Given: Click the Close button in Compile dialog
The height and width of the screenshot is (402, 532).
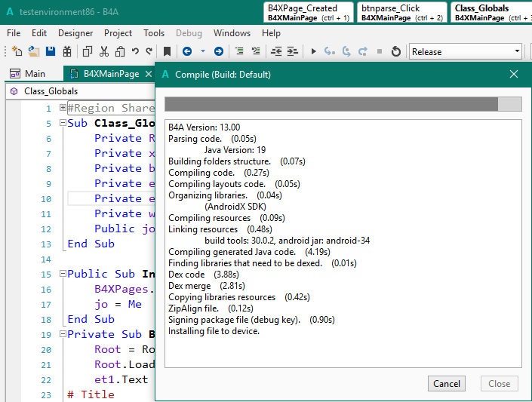Looking at the screenshot, I should tap(499, 383).
